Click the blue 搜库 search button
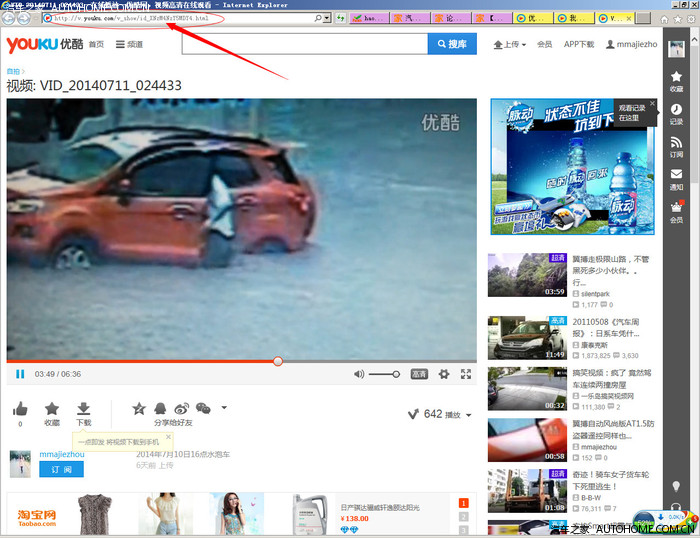 452,44
